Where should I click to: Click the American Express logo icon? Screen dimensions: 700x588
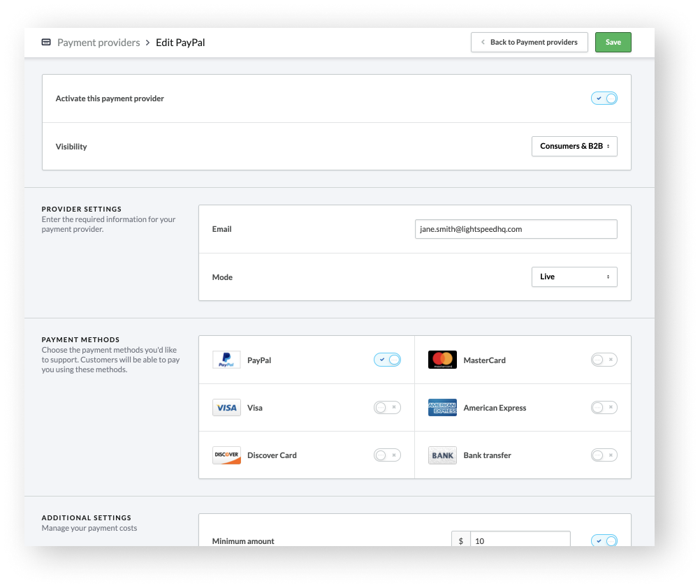tap(442, 408)
